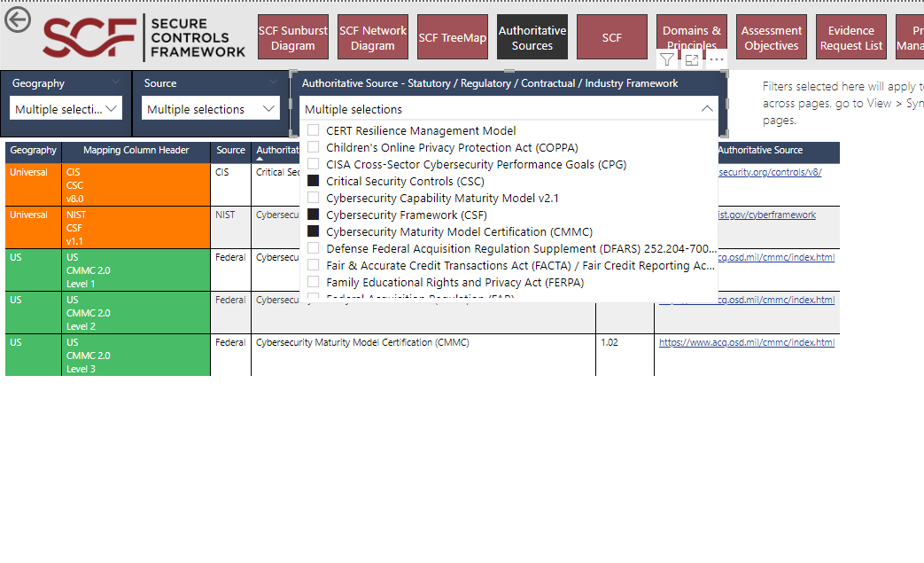Collapse the Multiple selections list with its chevron
This screenshot has height=563, width=924.
[x=707, y=107]
